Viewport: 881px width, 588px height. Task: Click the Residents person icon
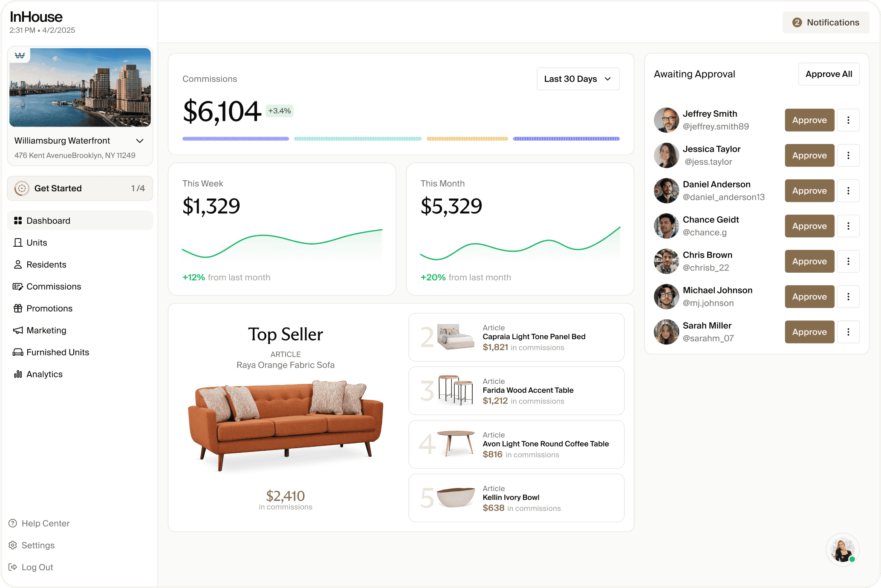click(x=17, y=265)
